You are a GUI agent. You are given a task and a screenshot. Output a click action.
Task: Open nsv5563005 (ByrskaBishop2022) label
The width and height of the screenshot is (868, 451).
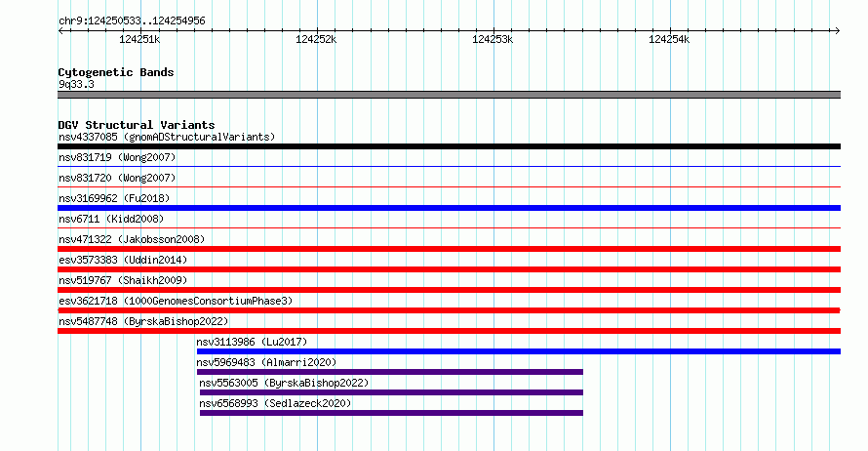click(284, 383)
